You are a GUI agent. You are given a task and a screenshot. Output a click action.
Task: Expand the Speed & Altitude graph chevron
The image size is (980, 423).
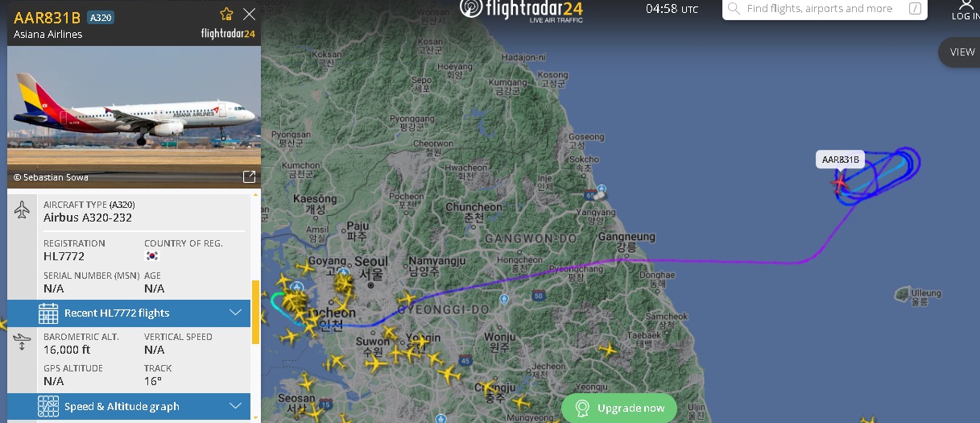point(236,406)
